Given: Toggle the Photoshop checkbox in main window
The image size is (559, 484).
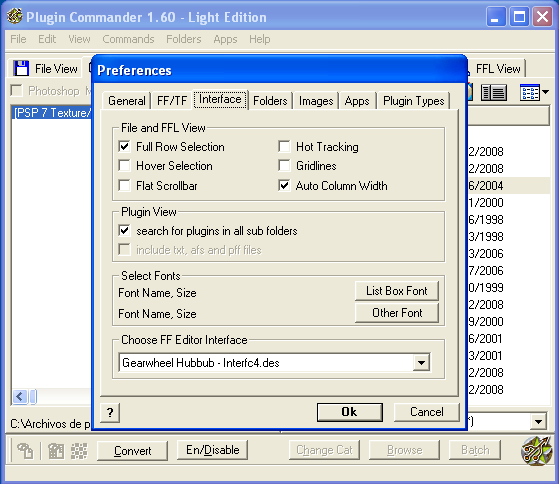Looking at the screenshot, I should (16, 91).
